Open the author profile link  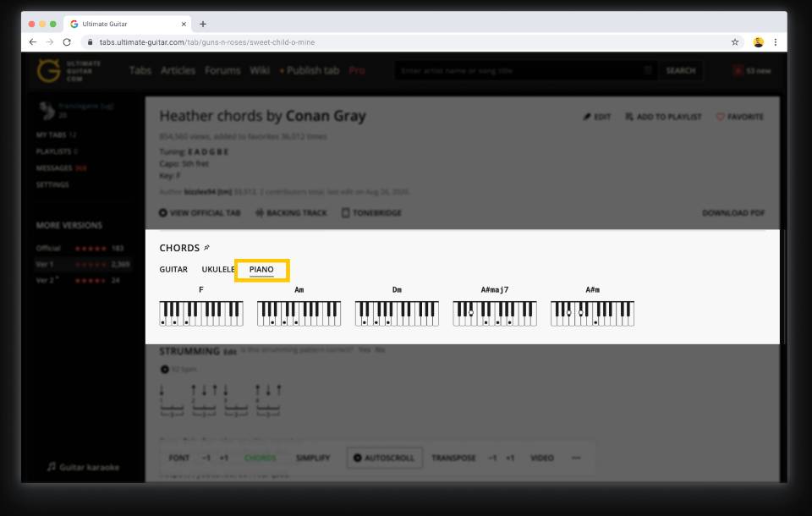(208, 192)
